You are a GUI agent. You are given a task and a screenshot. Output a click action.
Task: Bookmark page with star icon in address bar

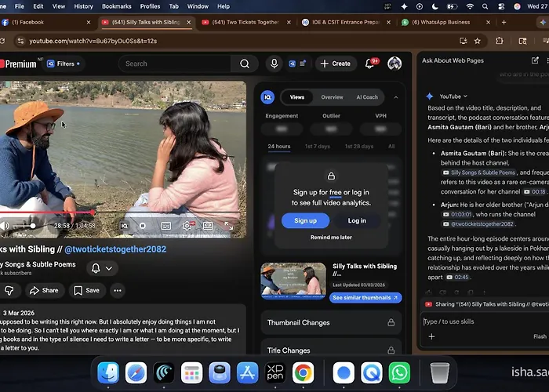click(x=477, y=41)
